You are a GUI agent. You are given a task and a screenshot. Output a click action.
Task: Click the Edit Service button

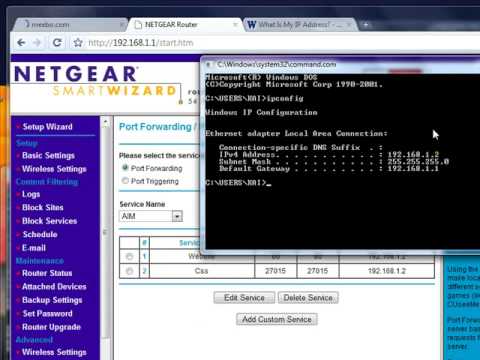(244, 298)
